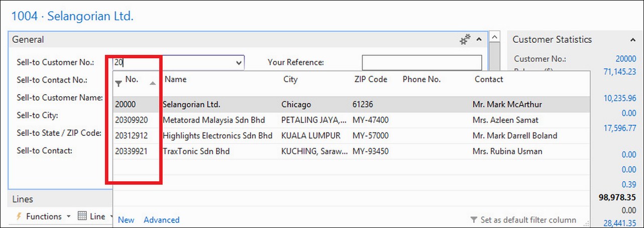Click the KUALA LUMPUR city cell
Viewport: 644px width, 228px height.
pyautogui.click(x=311, y=136)
